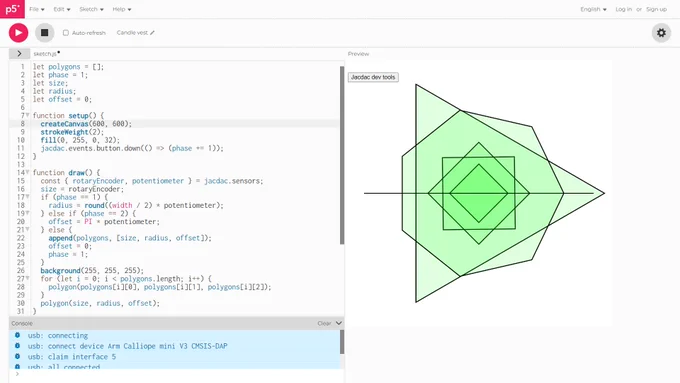
Task: Click the 'usb: claim interface 5' message
Action: pyautogui.click(x=72, y=357)
